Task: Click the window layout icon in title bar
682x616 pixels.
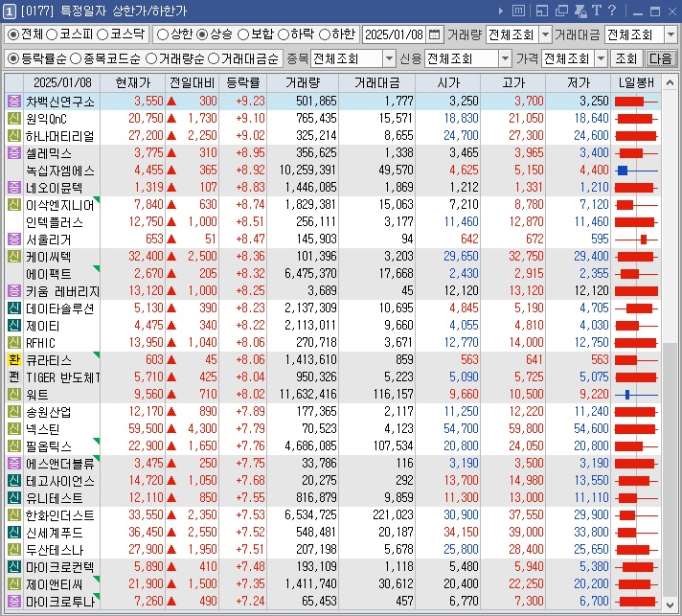Action: click(x=542, y=11)
